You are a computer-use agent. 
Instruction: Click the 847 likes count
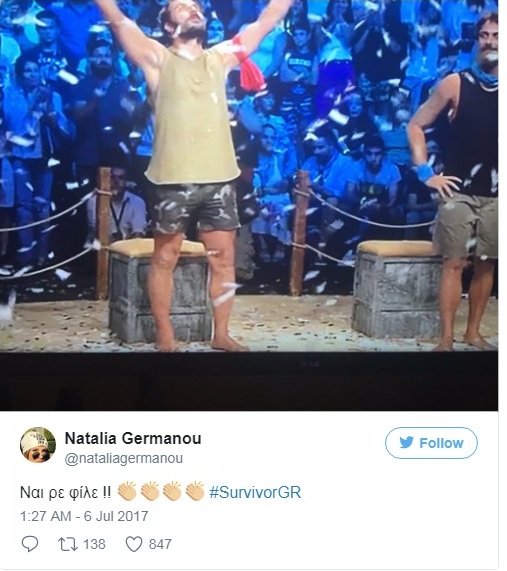tap(160, 544)
